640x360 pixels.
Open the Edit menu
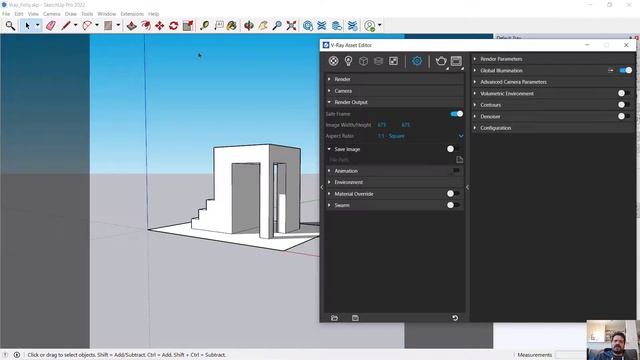click(19, 14)
